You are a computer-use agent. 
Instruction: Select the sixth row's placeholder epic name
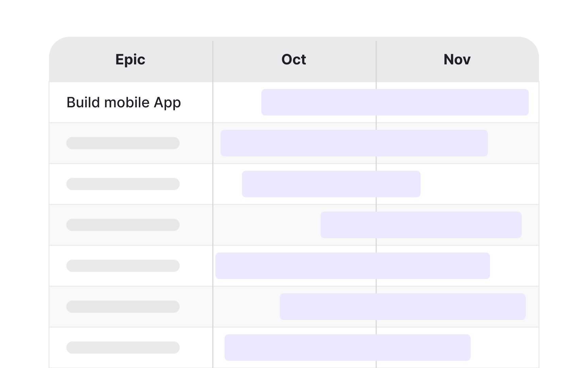coord(123,307)
